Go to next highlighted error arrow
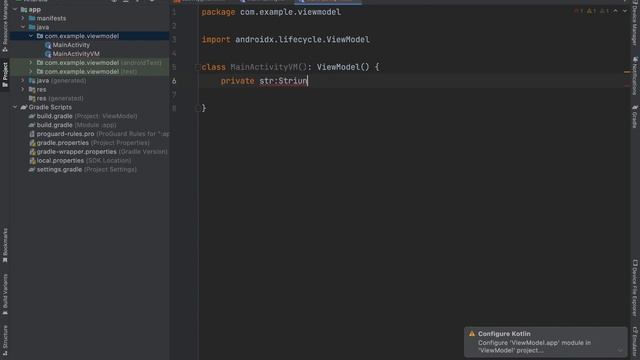Screen dimensions: 640x360 point(624,11)
